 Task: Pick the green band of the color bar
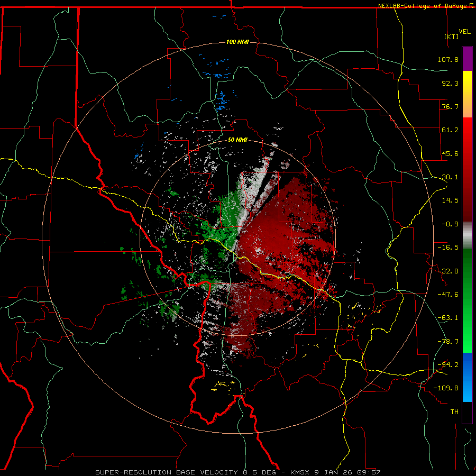[x=467, y=300]
